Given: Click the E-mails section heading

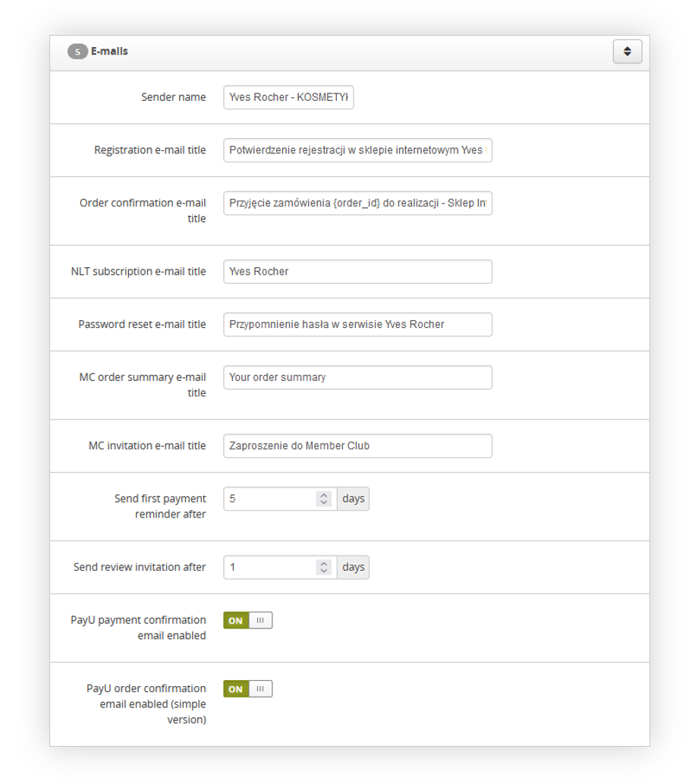Looking at the screenshot, I should 109,52.
